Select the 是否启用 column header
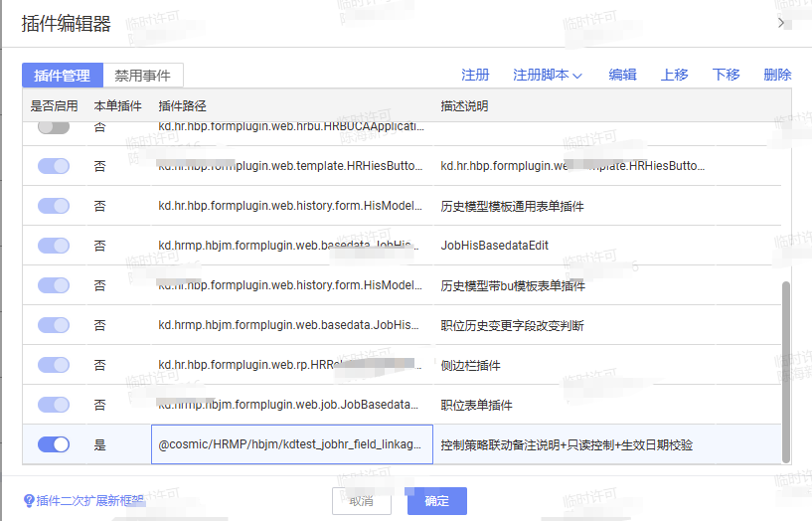The height and width of the screenshot is (521, 812). pyautogui.click(x=54, y=106)
